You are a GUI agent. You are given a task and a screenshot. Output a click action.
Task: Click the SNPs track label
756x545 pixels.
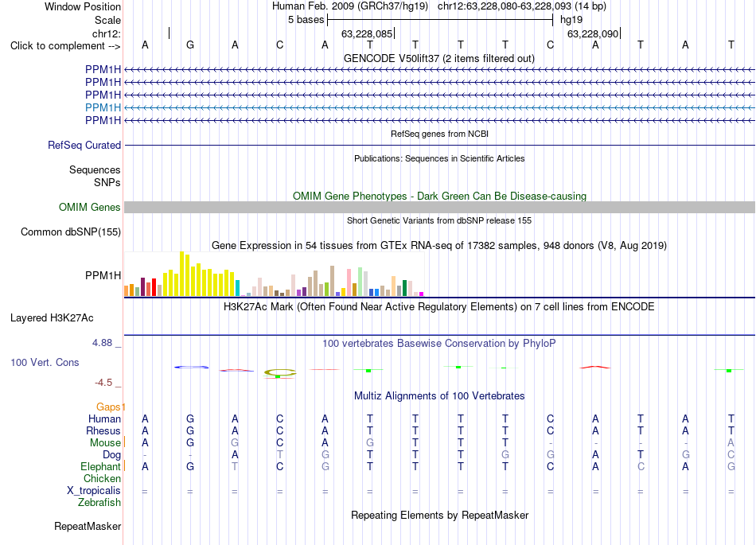pos(107,183)
